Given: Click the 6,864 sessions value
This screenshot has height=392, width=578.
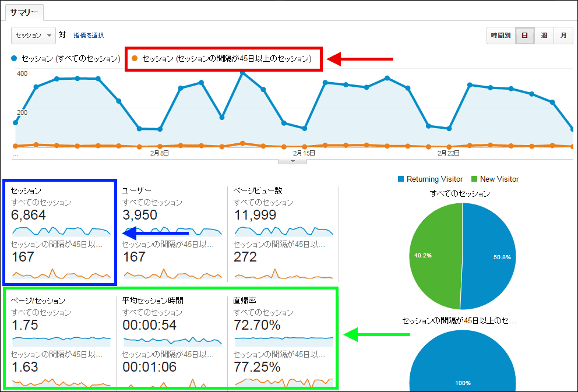Looking at the screenshot, I should click(x=29, y=215).
